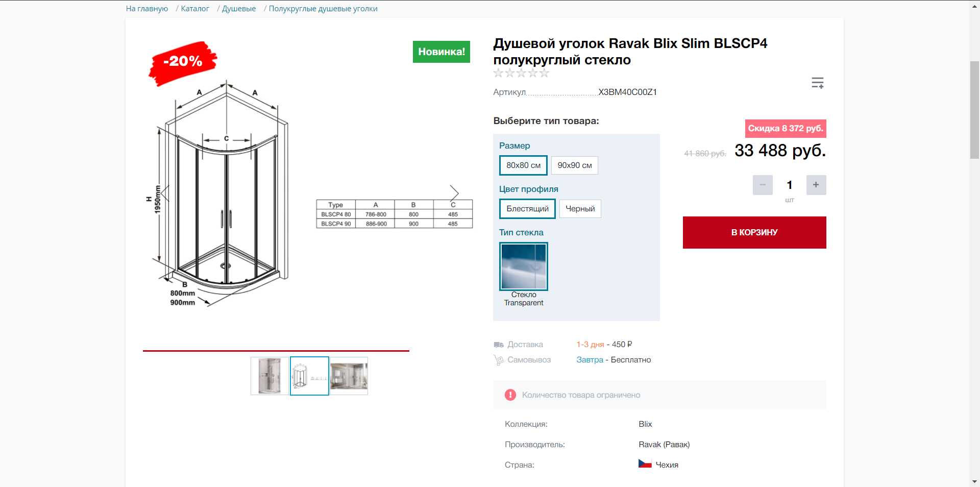The image size is (980, 487).
Task: Open the third bathroom interior thumbnail
Action: pyautogui.click(x=349, y=376)
